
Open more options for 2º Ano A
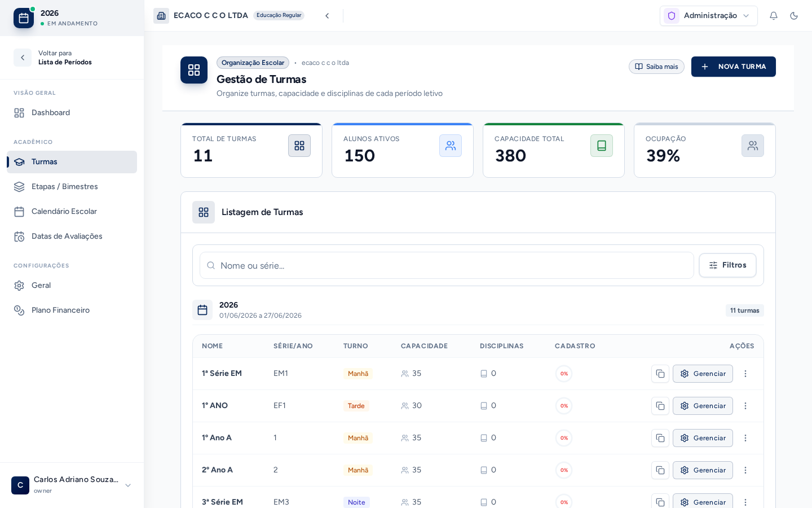point(745,470)
